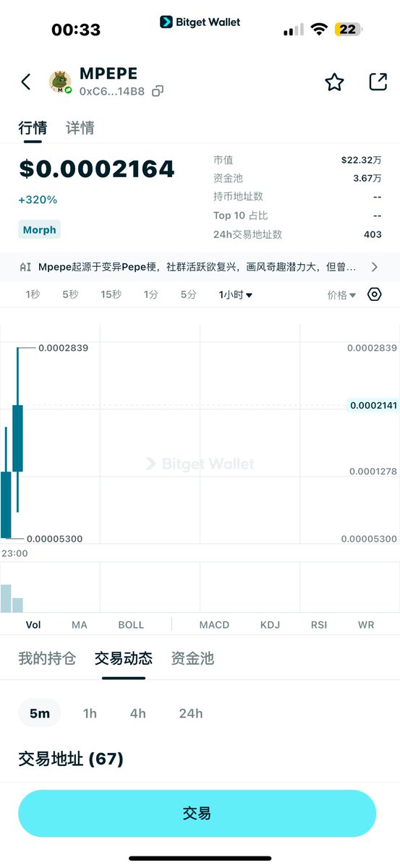Expand the AI description chevron
Screen dimensions: 400x868
point(374,267)
